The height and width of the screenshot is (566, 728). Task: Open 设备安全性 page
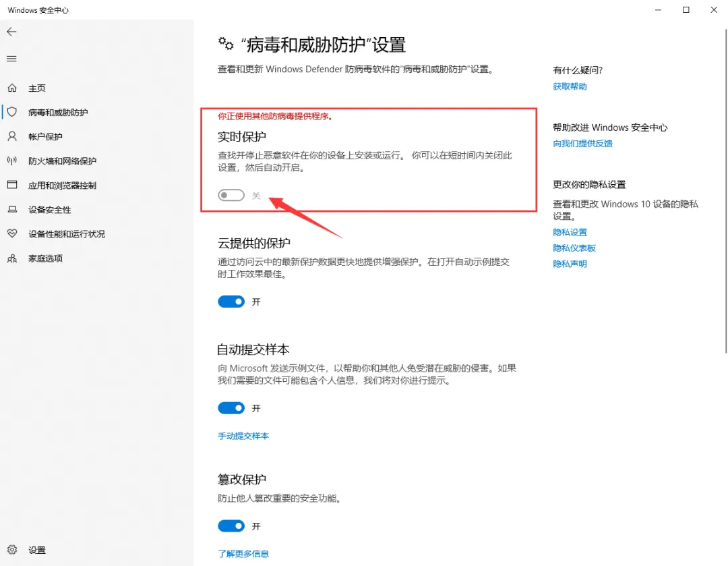[50, 210]
